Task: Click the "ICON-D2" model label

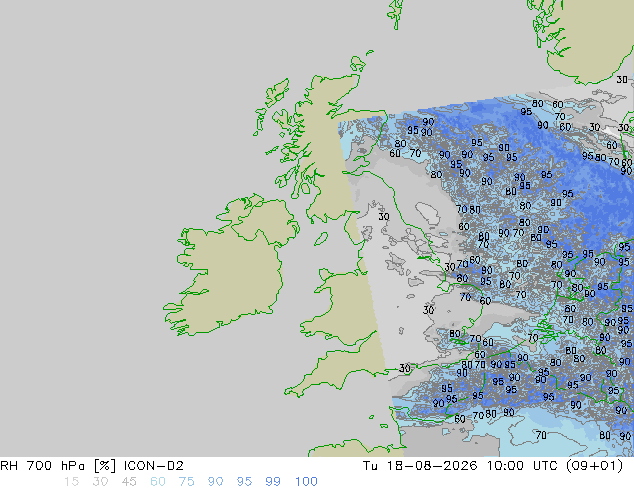Action: coord(154,466)
